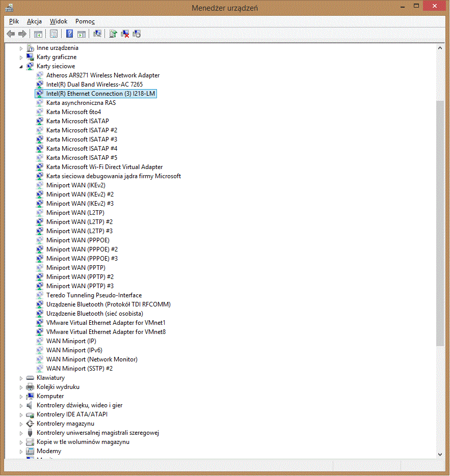Select VMware Virtual Ethernet Adapter for VMnet8
The width and height of the screenshot is (450, 476).
[106, 331]
